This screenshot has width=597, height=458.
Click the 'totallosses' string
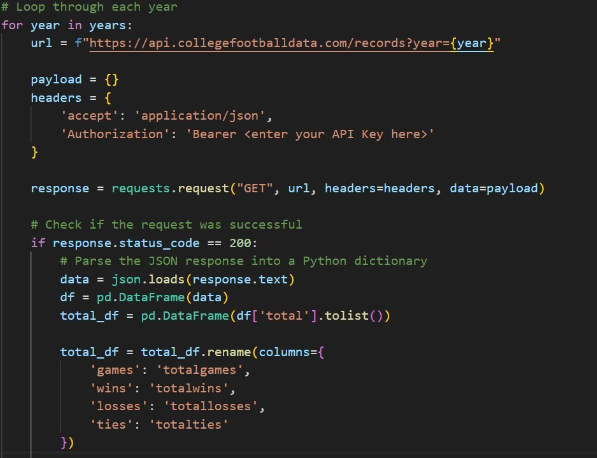coord(211,406)
